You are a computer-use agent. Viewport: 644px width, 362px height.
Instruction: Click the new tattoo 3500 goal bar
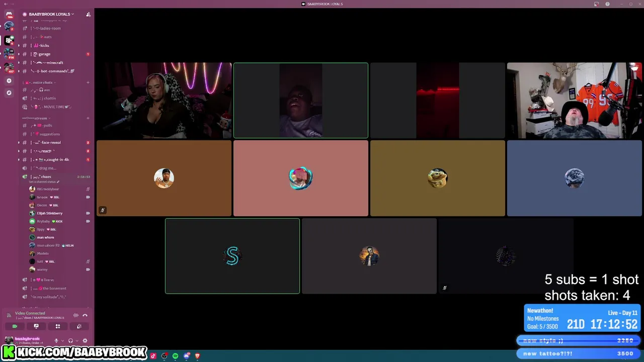tap(579, 353)
